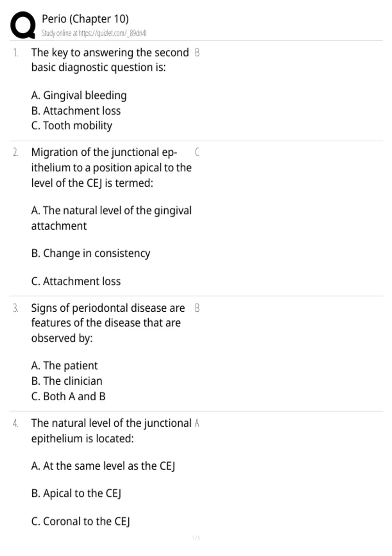392x556 pixels.
Task: Click the answer letter B beside question 1
Action: [x=197, y=52]
